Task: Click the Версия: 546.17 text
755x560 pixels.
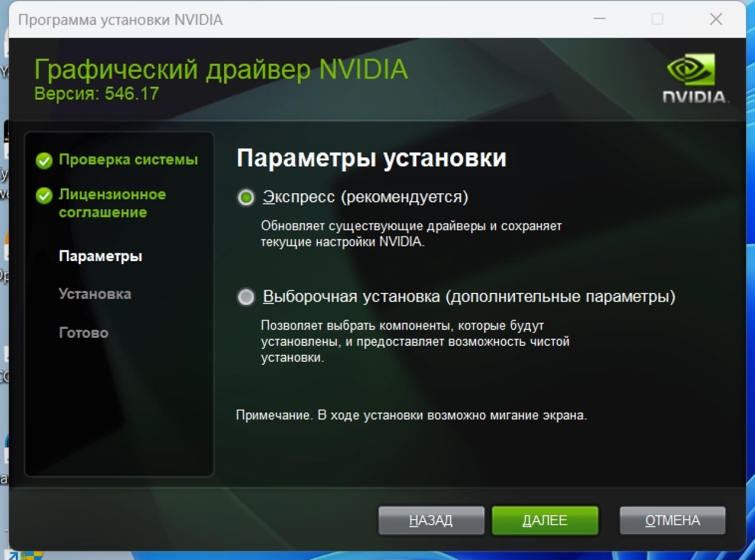Action: coord(97,94)
